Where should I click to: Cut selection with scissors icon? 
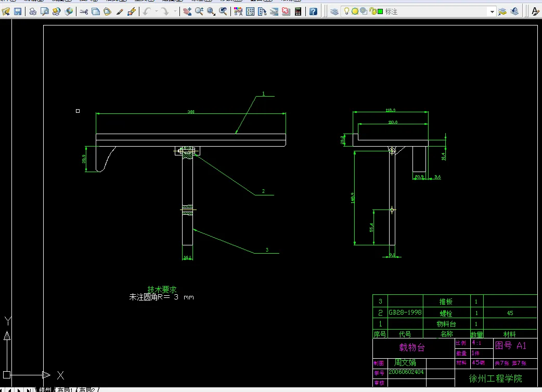84,11
